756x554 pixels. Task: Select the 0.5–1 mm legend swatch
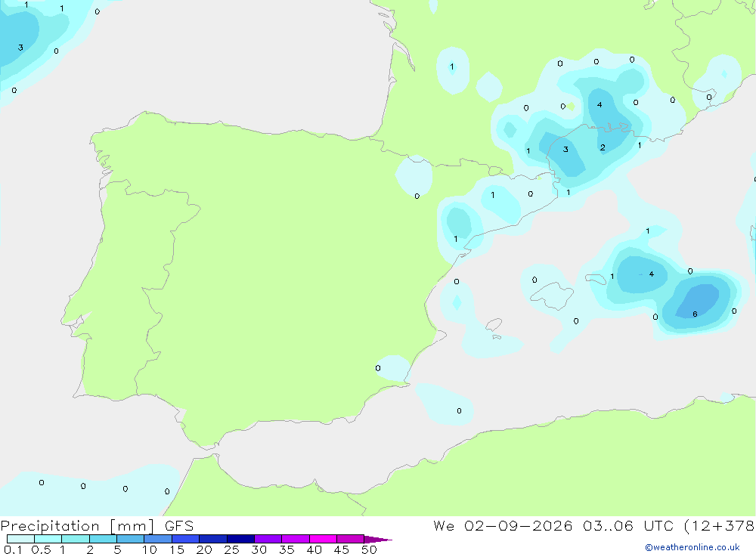tap(48, 539)
